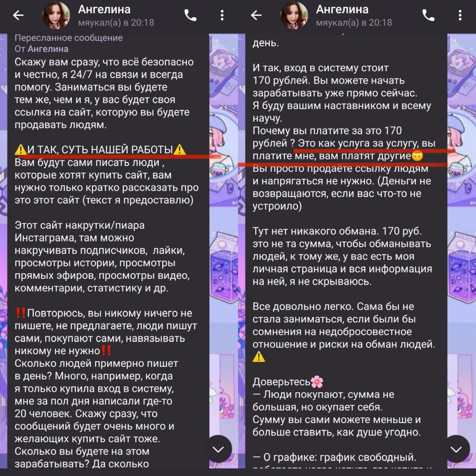The width and height of the screenshot is (476, 476).
Task: Jump to bottom with left chat chevron button
Action: (218, 449)
